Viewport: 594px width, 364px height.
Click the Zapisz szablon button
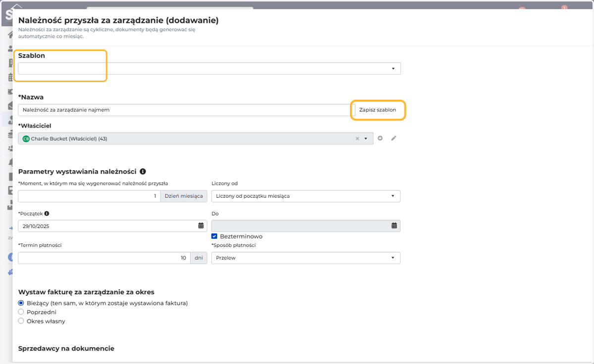pyautogui.click(x=378, y=110)
